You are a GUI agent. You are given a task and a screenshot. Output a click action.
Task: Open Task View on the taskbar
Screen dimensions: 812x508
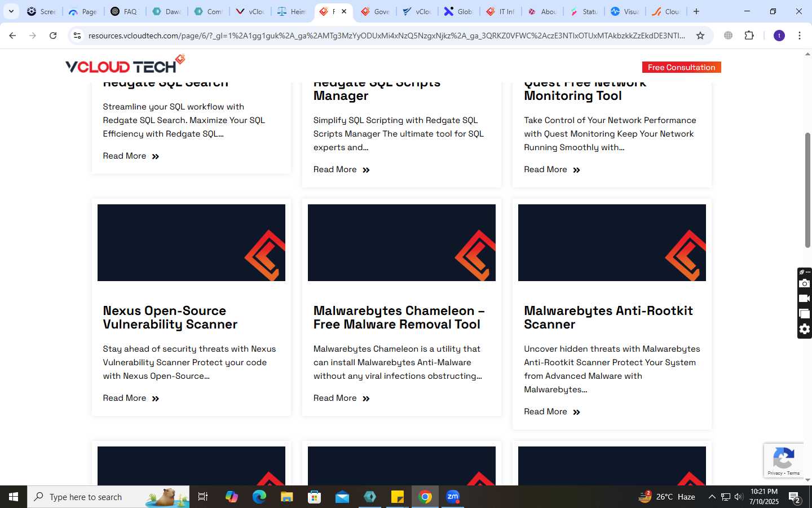pyautogui.click(x=203, y=497)
